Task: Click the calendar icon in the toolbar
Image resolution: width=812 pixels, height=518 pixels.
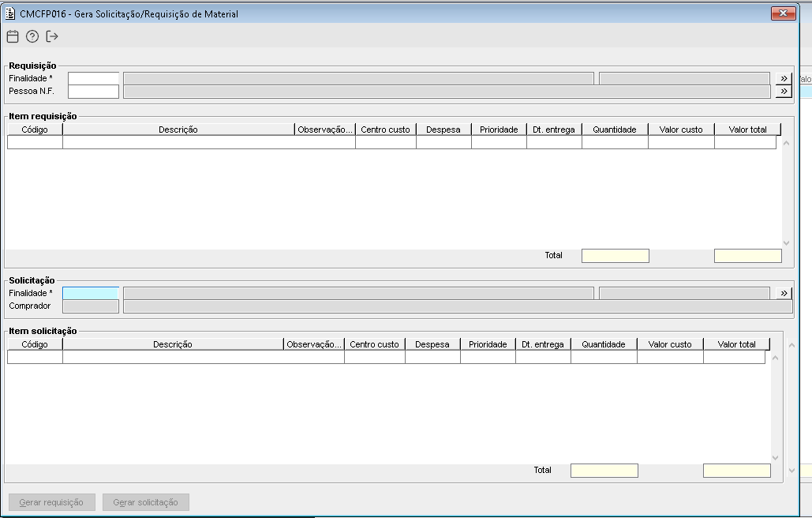Action: pos(12,36)
